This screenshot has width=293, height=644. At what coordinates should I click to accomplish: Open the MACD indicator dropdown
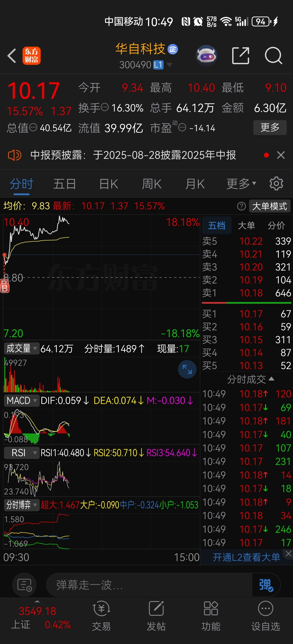(x=21, y=401)
